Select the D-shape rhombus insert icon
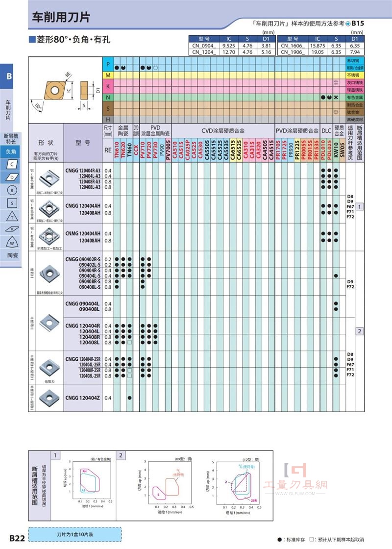This screenshot has height=549, width=392. click(x=12, y=177)
